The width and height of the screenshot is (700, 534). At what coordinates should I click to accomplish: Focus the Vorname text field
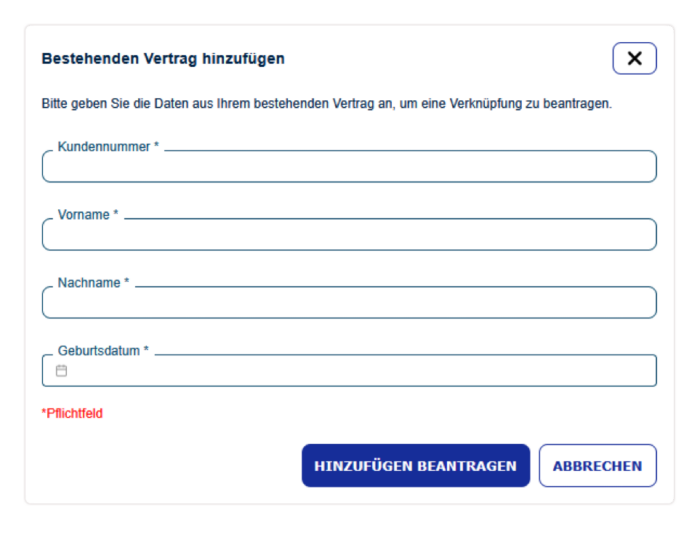(349, 235)
